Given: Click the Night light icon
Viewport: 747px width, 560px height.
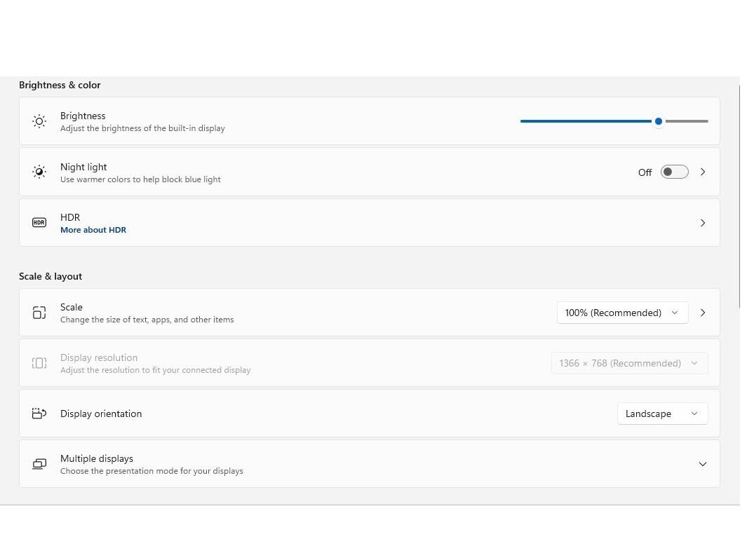Looking at the screenshot, I should point(39,172).
